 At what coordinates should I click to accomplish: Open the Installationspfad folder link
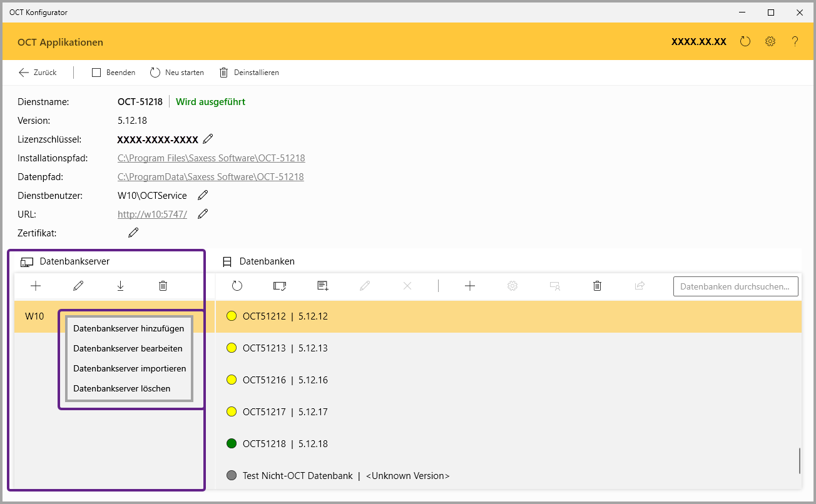[211, 158]
